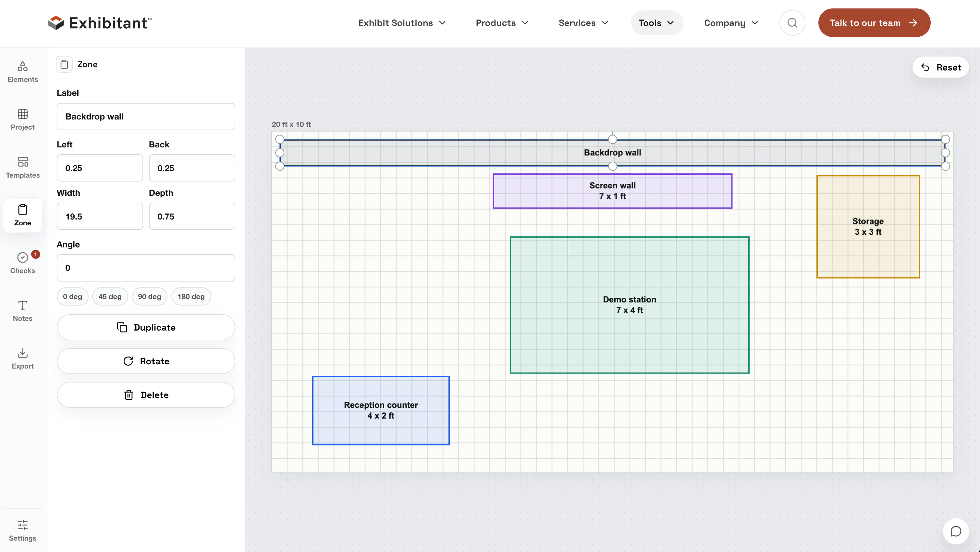Set angle to 45 deg preset

coord(110,296)
